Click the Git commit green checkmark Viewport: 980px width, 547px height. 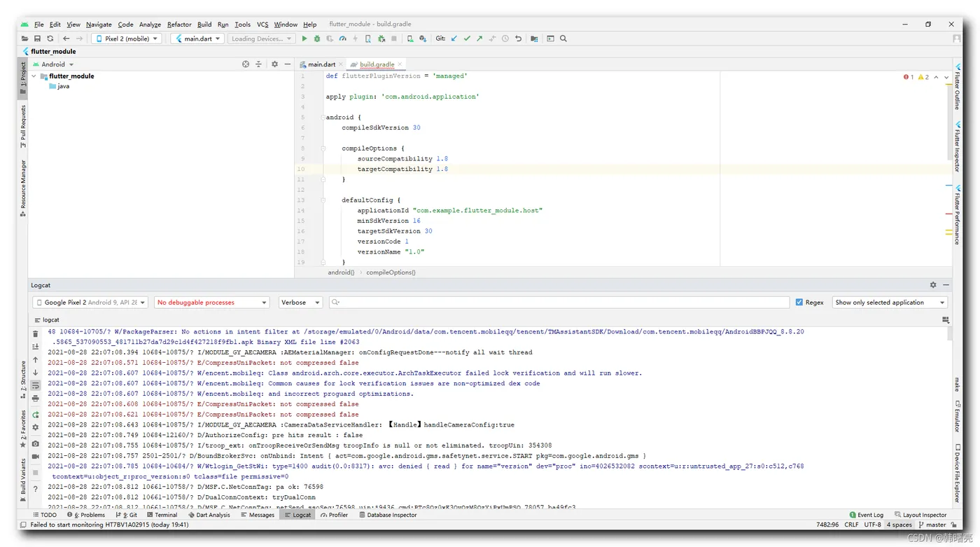pyautogui.click(x=467, y=39)
